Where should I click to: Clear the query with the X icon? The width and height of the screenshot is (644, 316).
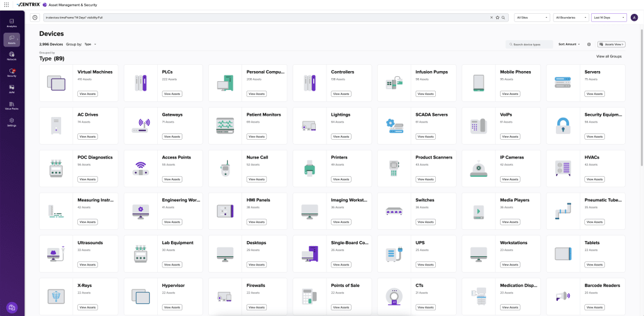pos(492,18)
